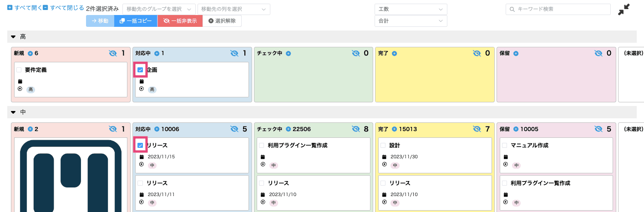Check the 設計 card checkbox

tap(383, 146)
